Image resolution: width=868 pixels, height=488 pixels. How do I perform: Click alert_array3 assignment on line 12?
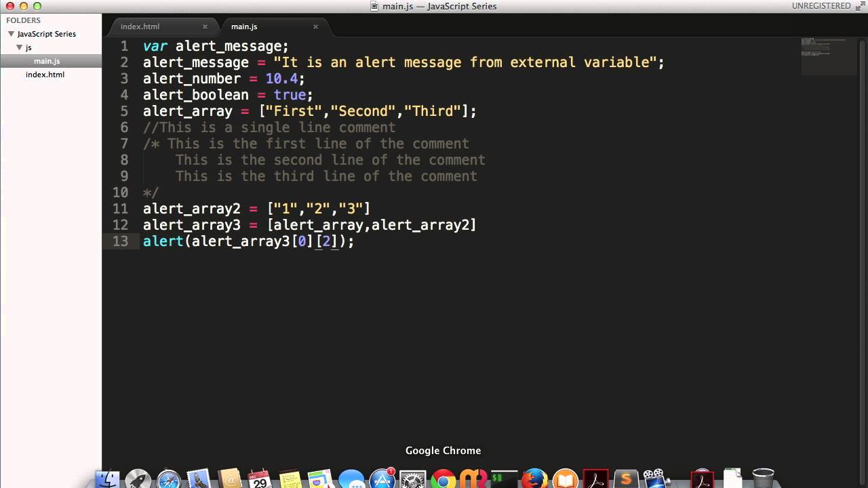[310, 225]
